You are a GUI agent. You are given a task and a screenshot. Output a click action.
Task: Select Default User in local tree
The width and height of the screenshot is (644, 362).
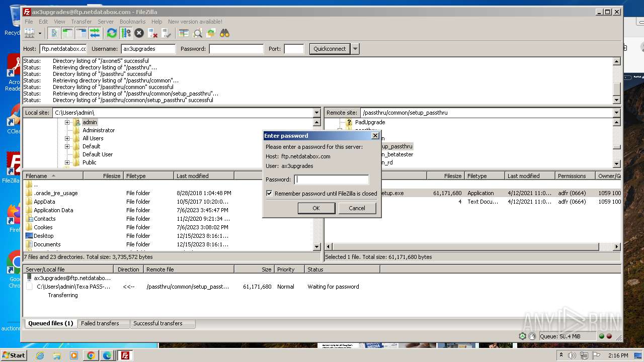click(x=98, y=154)
